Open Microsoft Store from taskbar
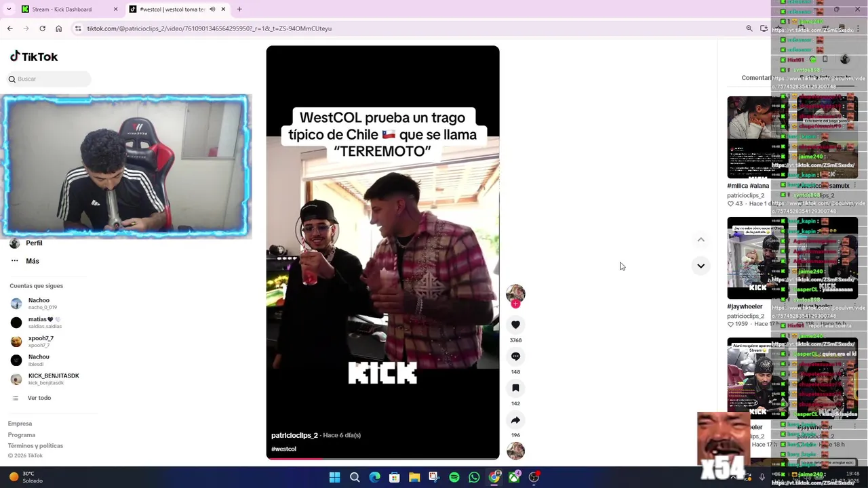 [395, 477]
